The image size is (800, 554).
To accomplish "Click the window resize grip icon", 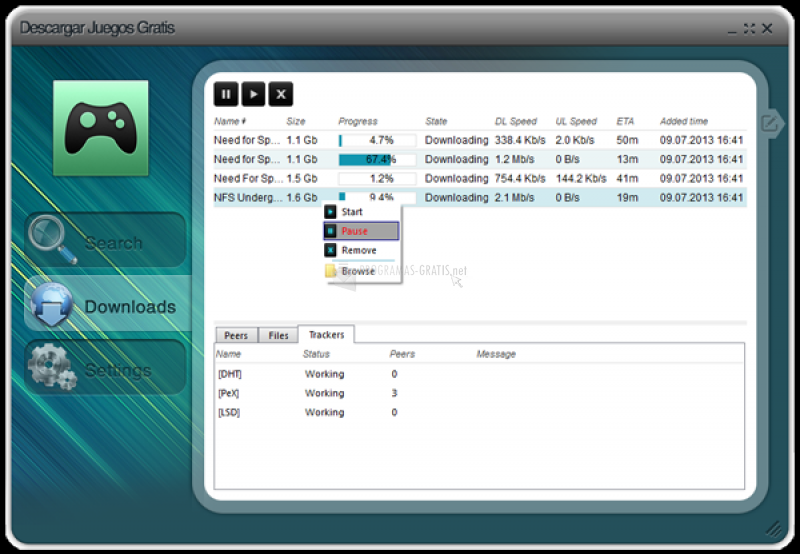I will pyautogui.click(x=774, y=528).
